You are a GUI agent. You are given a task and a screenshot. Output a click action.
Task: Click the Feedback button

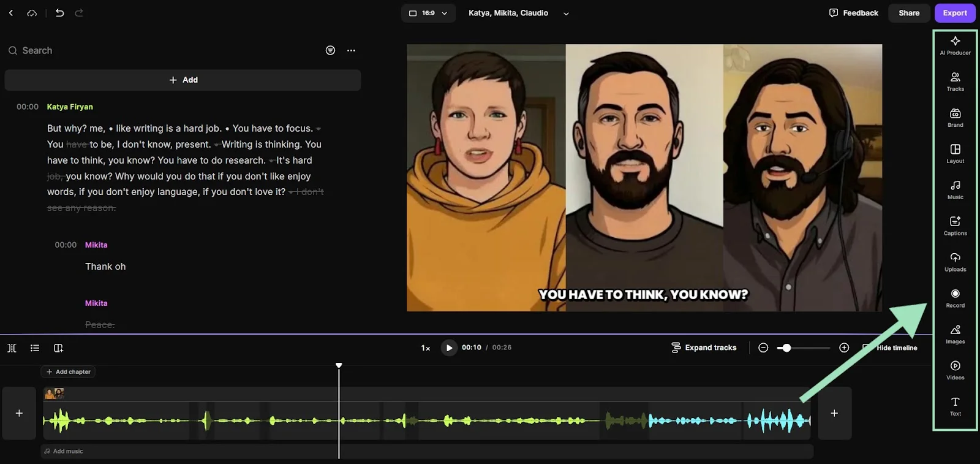(x=854, y=13)
